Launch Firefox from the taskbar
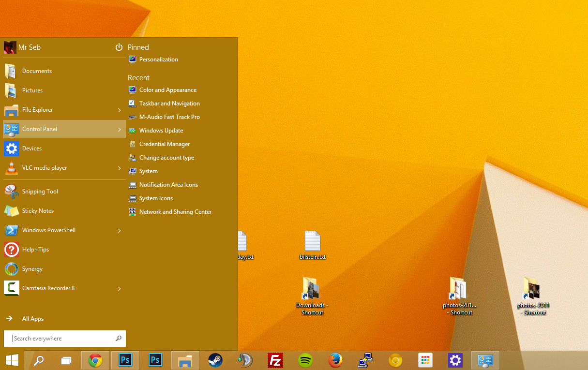588x370 pixels. click(x=335, y=360)
